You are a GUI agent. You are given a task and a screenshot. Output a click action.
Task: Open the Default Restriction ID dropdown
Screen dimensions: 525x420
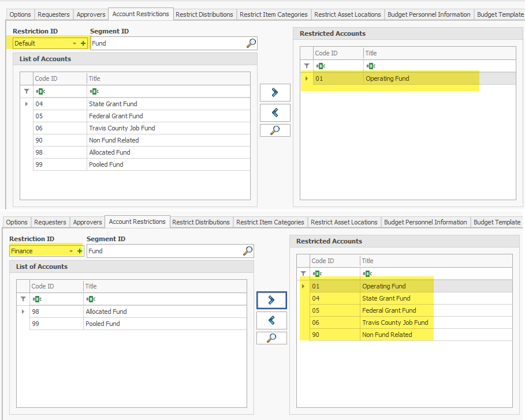click(75, 43)
